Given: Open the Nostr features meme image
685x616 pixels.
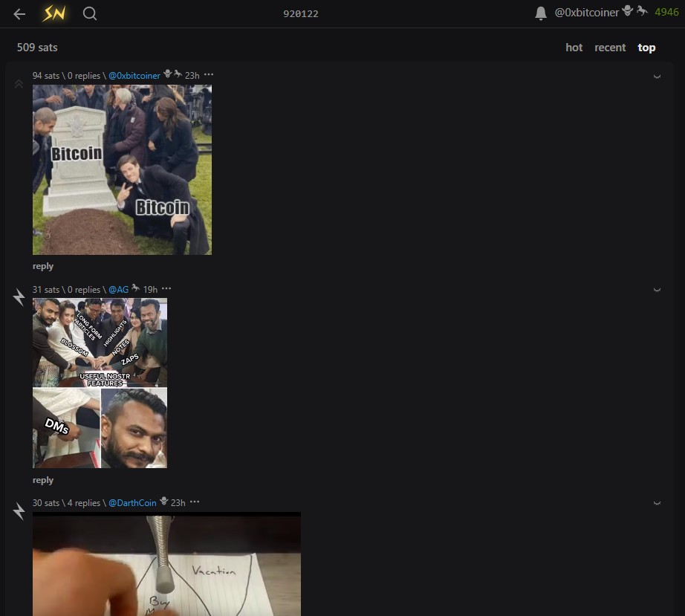Looking at the screenshot, I should tap(100, 383).
